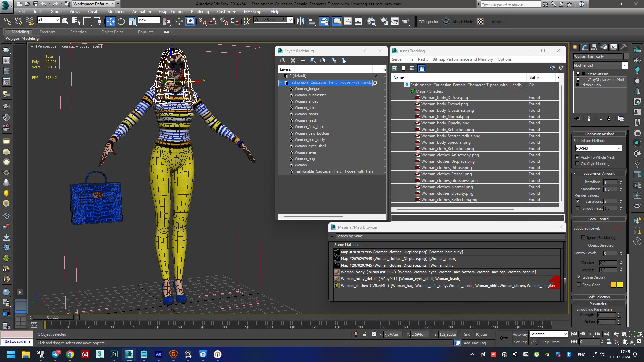This screenshot has height=362, width=644.
Task: Open the NURMS subdivision method dropdown
Action: 598,148
